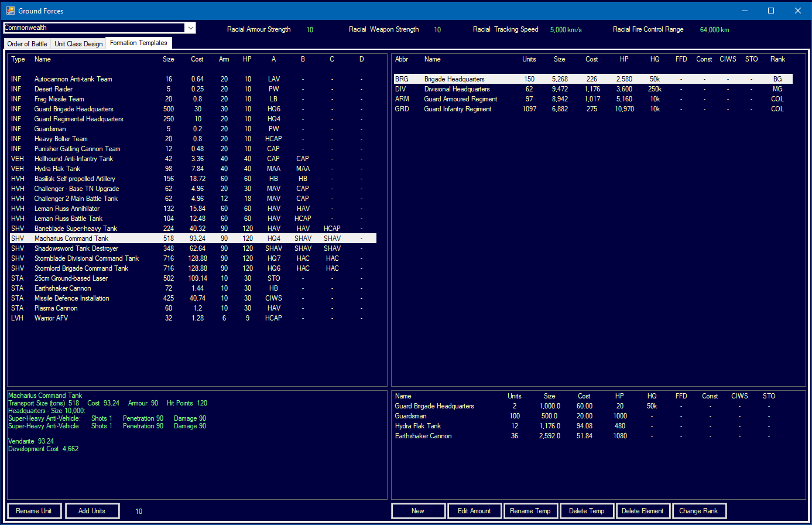Click the units amount field showing 10
Image resolution: width=812 pixels, height=525 pixels.
[139, 512]
